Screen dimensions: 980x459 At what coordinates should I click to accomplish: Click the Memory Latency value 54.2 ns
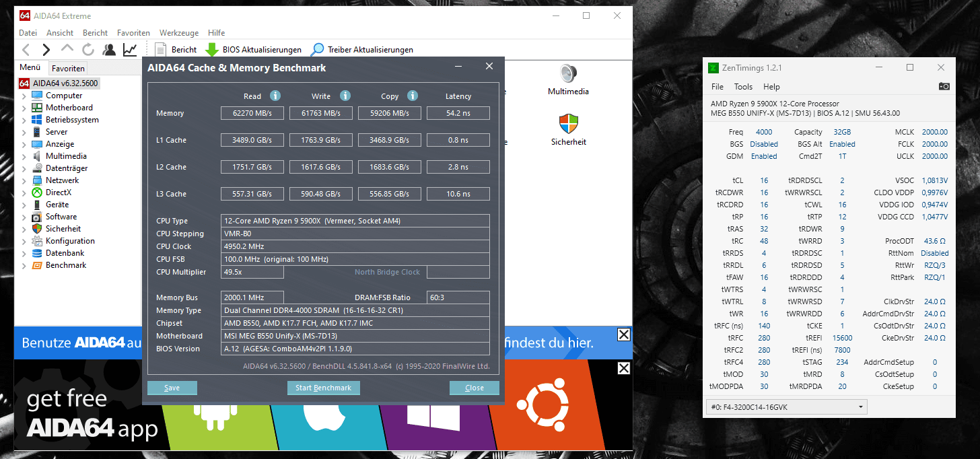tap(458, 113)
